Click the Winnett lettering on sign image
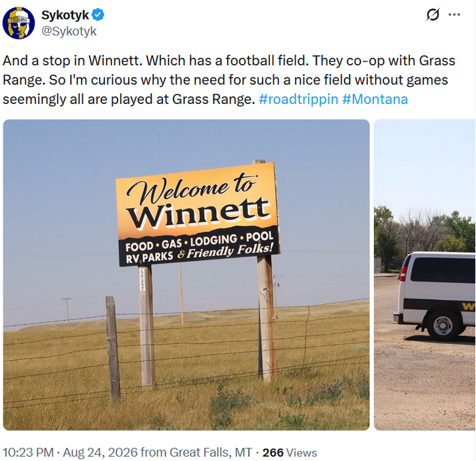 (199, 212)
